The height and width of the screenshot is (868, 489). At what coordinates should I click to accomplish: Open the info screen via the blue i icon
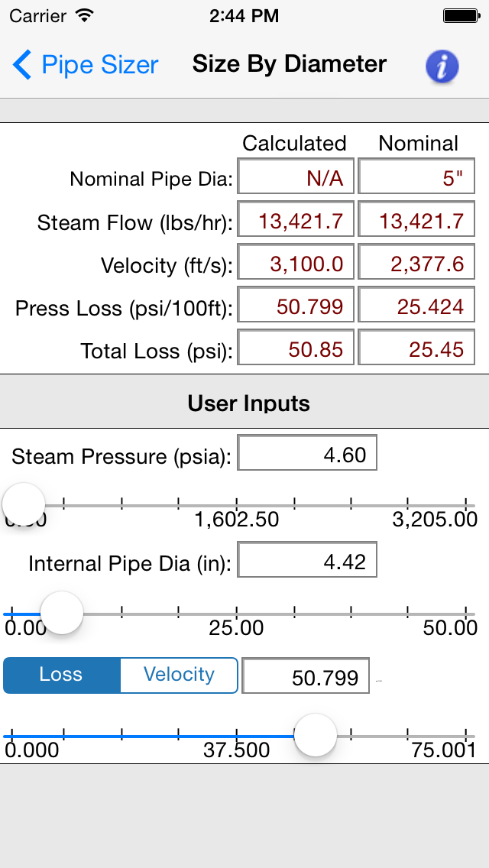442,66
